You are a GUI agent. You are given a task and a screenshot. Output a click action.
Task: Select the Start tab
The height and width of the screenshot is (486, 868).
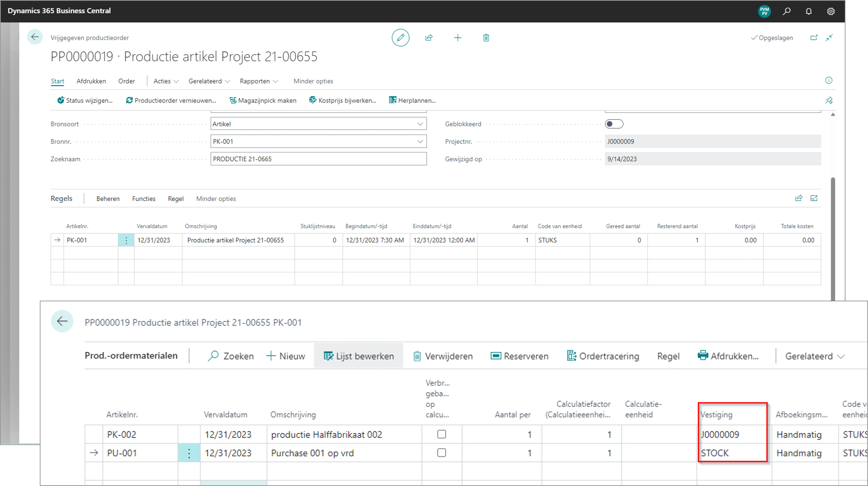pyautogui.click(x=57, y=81)
